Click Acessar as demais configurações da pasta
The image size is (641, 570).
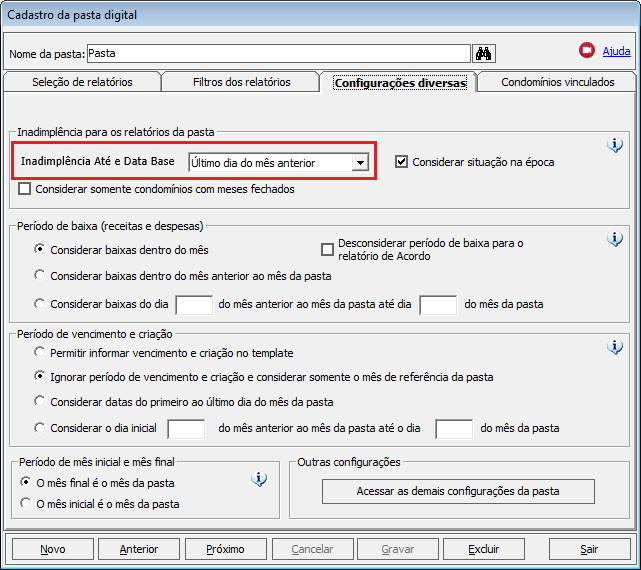click(x=458, y=491)
